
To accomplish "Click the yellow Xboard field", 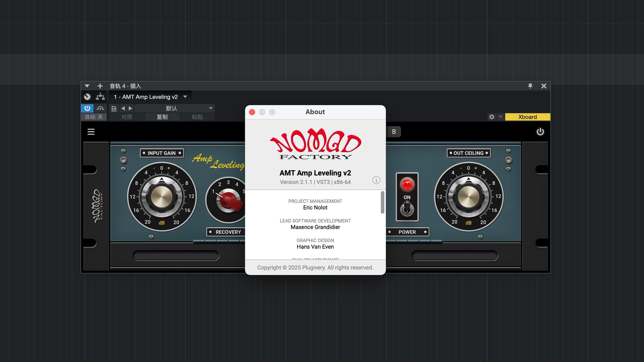I will (x=527, y=117).
